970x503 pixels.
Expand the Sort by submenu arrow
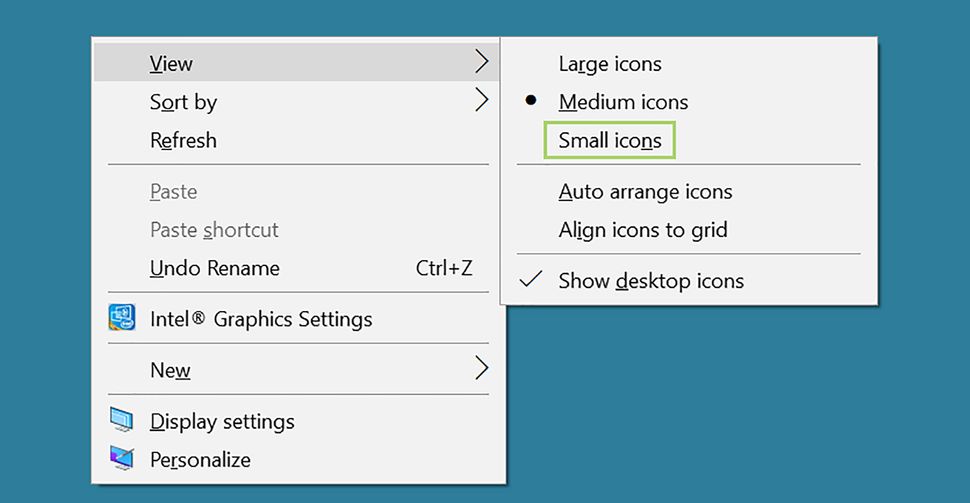[482, 100]
